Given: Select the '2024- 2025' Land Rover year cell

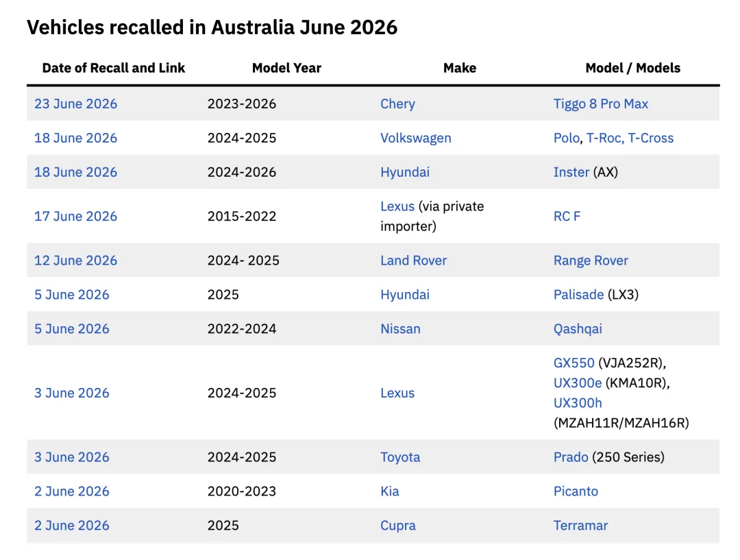Looking at the screenshot, I should click(x=243, y=260).
